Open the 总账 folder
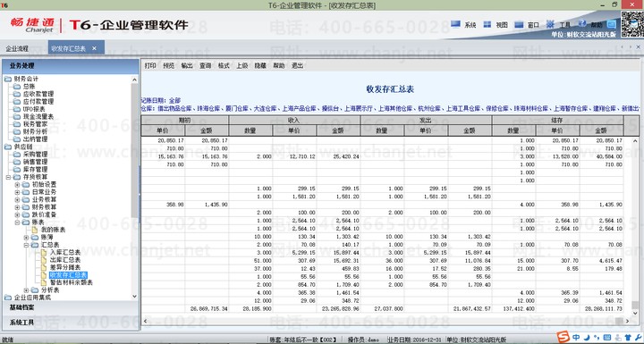Image resolution: width=644 pixels, height=344 pixels. click(29, 86)
